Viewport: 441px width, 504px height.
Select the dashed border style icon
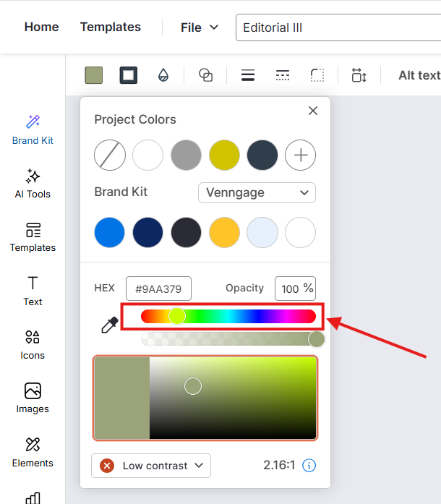click(x=283, y=75)
